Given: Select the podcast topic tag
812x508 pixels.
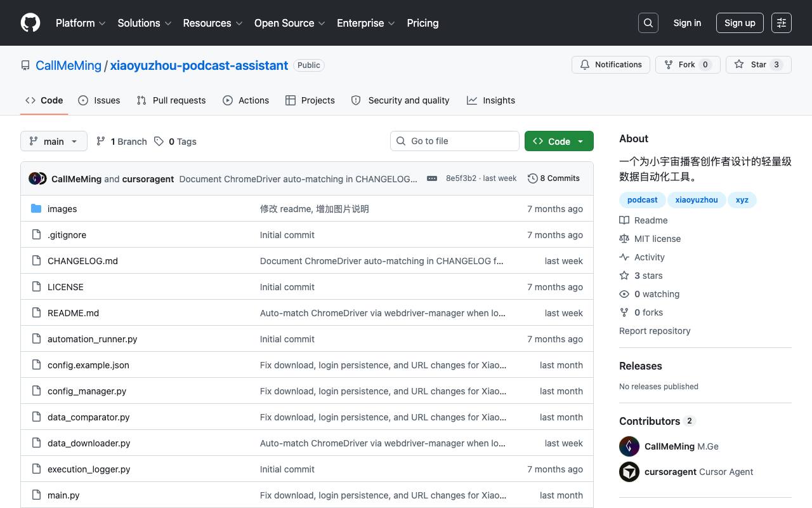Looking at the screenshot, I should (643, 200).
